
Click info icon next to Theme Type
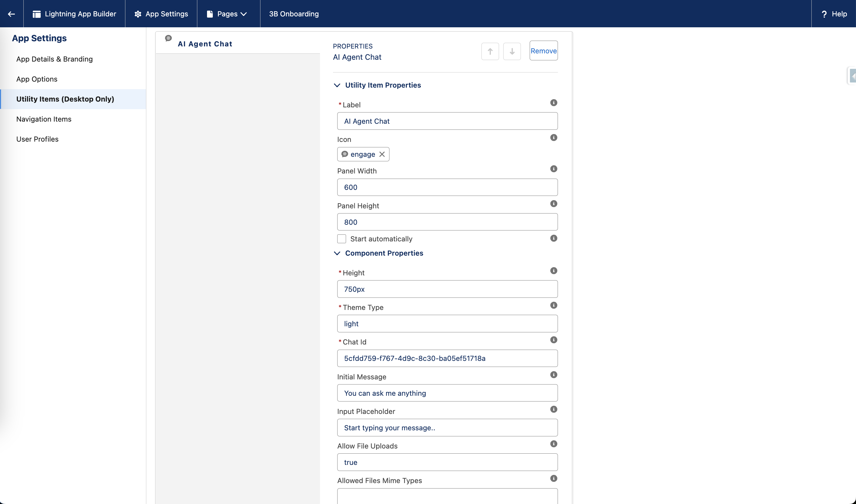553,305
